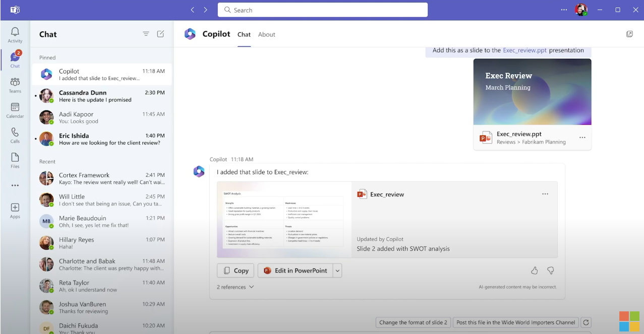Open chat with Daichi Fukuda

(102, 327)
